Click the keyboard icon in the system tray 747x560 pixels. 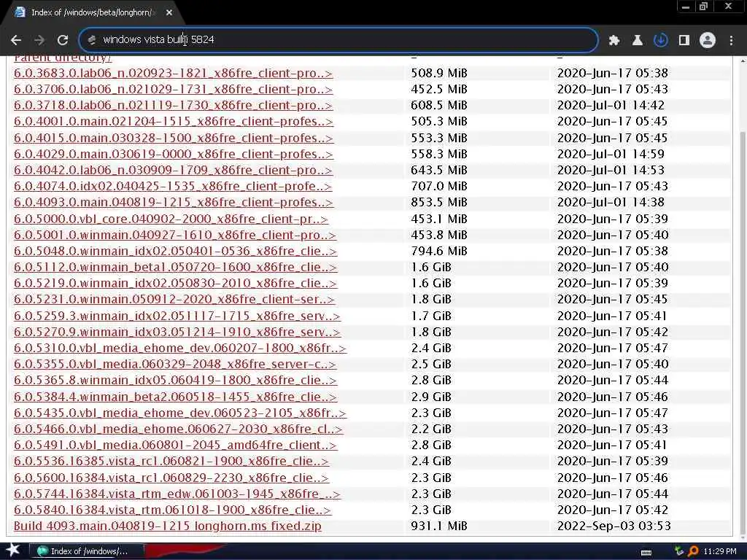pyautogui.click(x=646, y=553)
